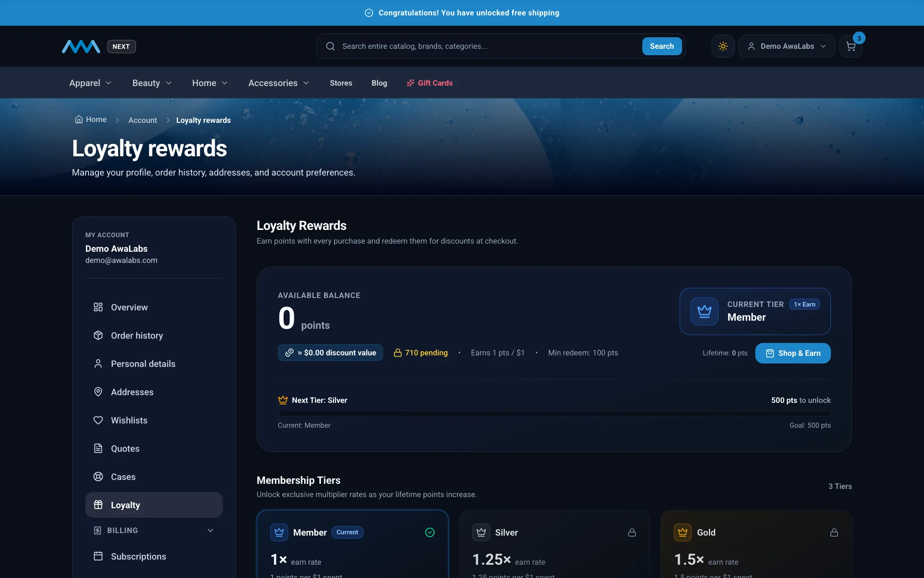Collapse the Billing section chevron
Viewport: 924px width, 578px height.
coord(210,530)
